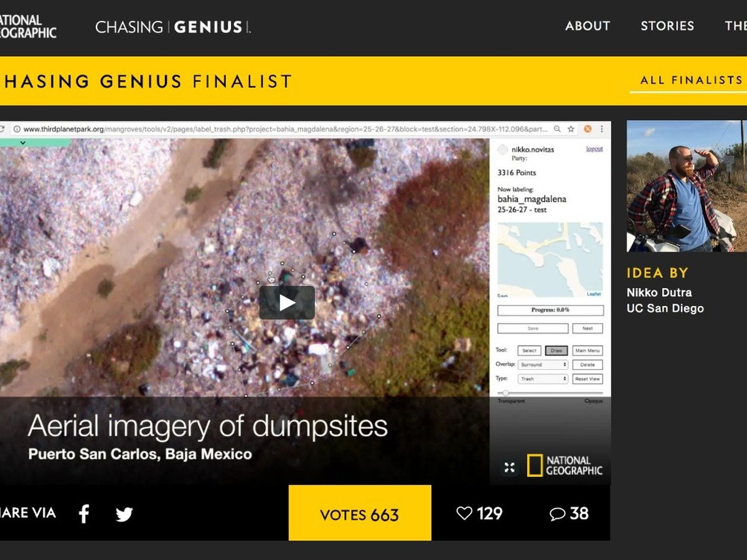Image resolution: width=747 pixels, height=560 pixels.
Task: Adjust the Transparent to Opaque slider
Action: tap(550, 393)
